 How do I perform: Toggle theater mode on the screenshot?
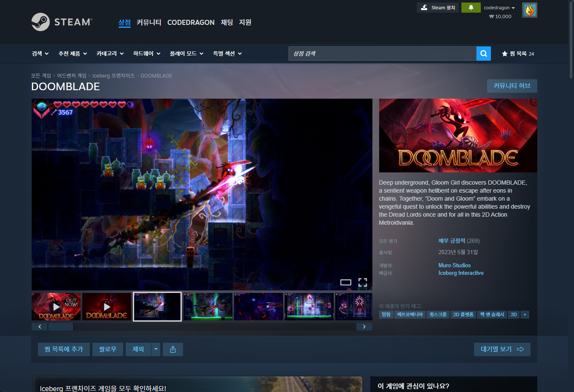pyautogui.click(x=346, y=282)
